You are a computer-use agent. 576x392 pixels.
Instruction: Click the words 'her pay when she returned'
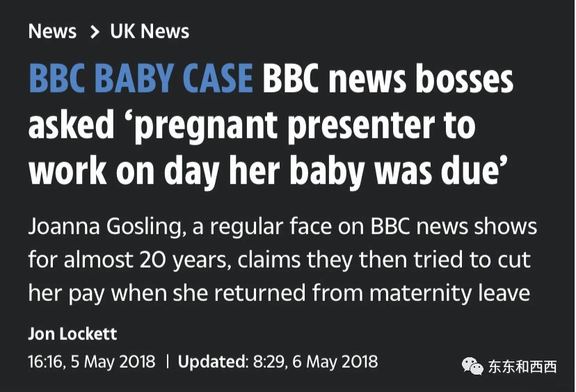point(167,294)
